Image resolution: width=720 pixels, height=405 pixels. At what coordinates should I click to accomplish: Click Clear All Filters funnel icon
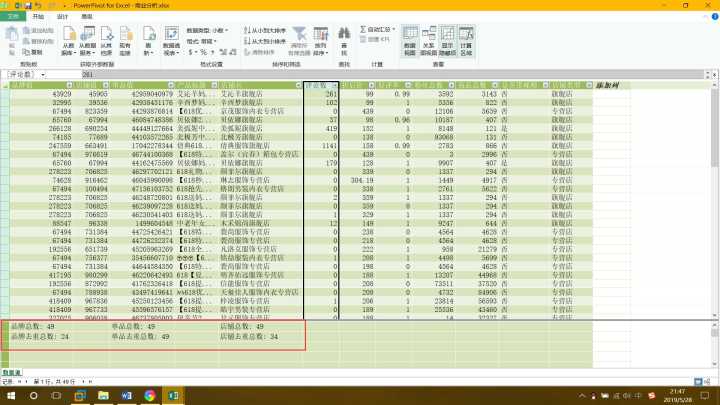[x=299, y=45]
